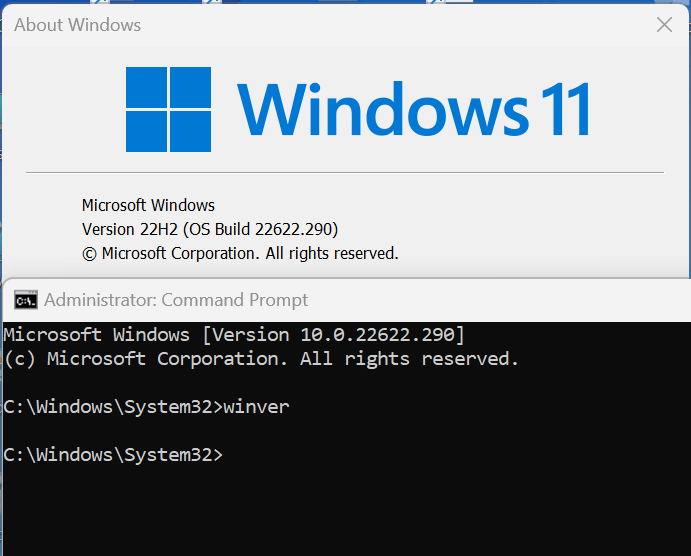Click the Windows 11 wordmark text

coord(414,109)
